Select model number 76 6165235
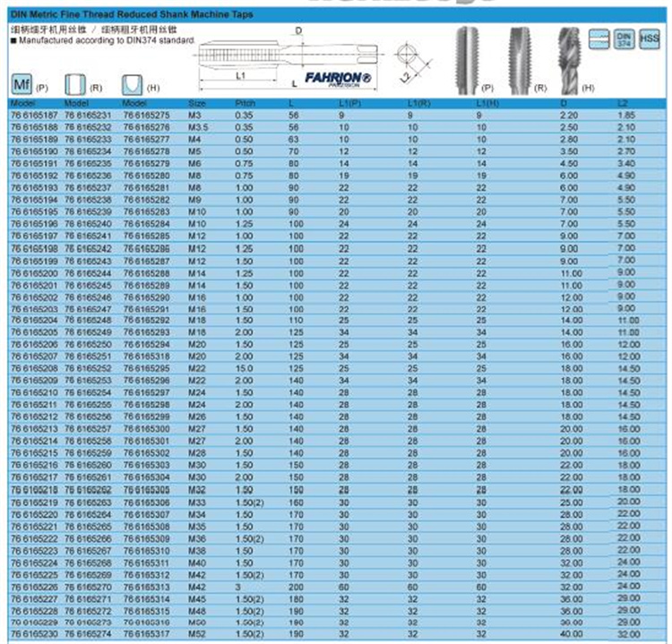Screen dimensions: 672x644 pyautogui.click(x=88, y=163)
